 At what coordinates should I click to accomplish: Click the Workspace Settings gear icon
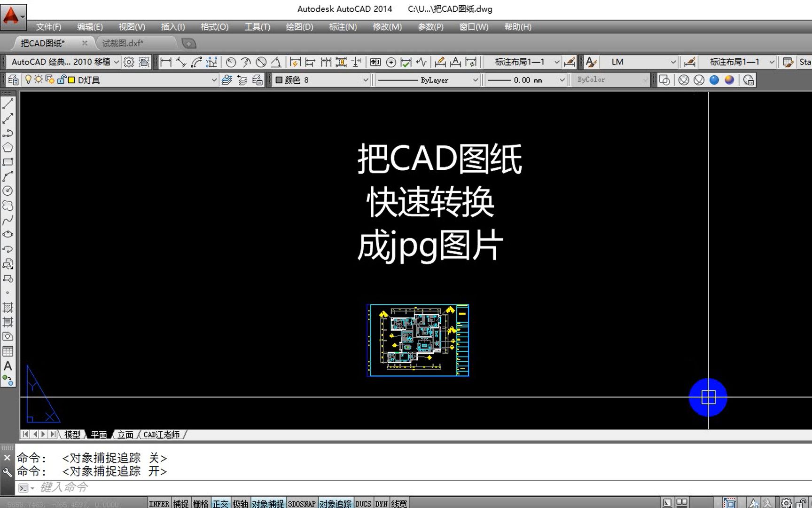[129, 62]
